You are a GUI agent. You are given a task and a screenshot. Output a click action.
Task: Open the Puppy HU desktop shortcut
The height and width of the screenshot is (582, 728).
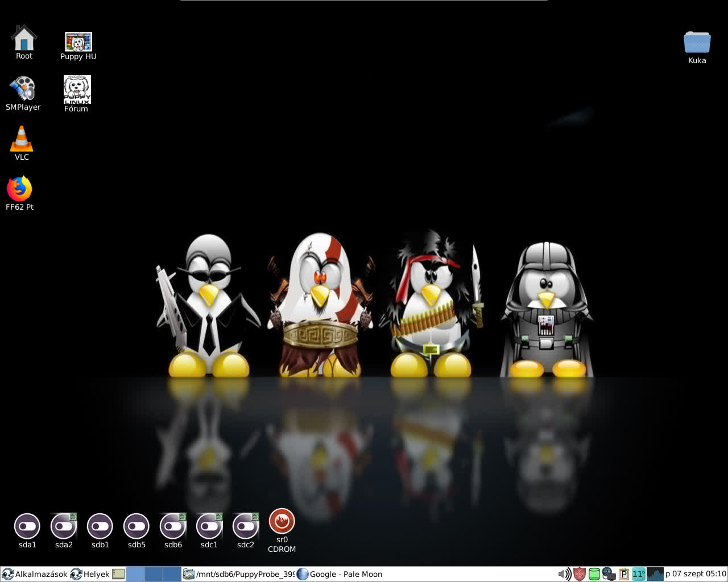tap(78, 41)
